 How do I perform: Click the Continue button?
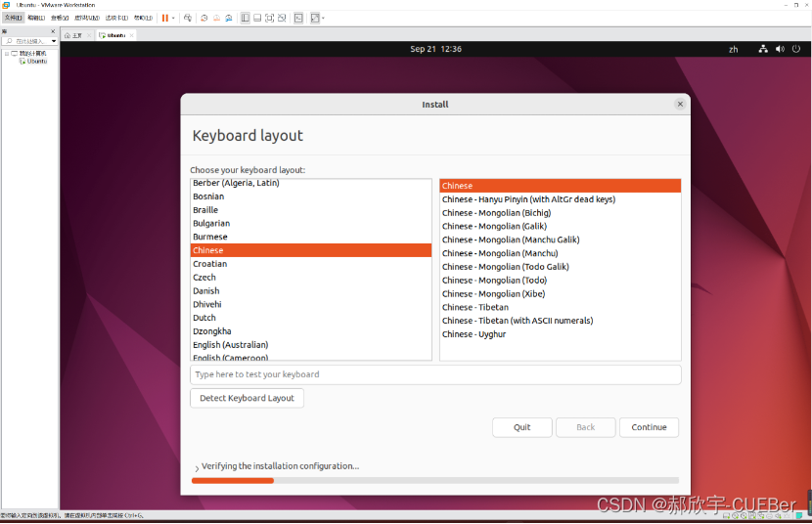pyautogui.click(x=649, y=427)
